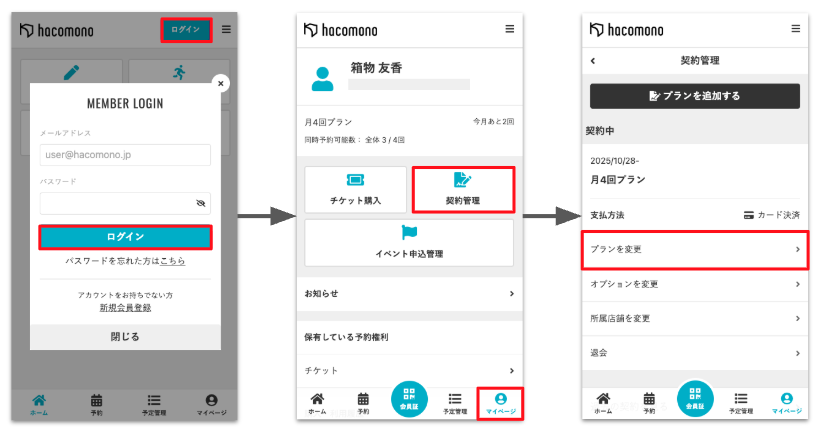Select 予約 tab on 契約管理 screen

[649, 403]
